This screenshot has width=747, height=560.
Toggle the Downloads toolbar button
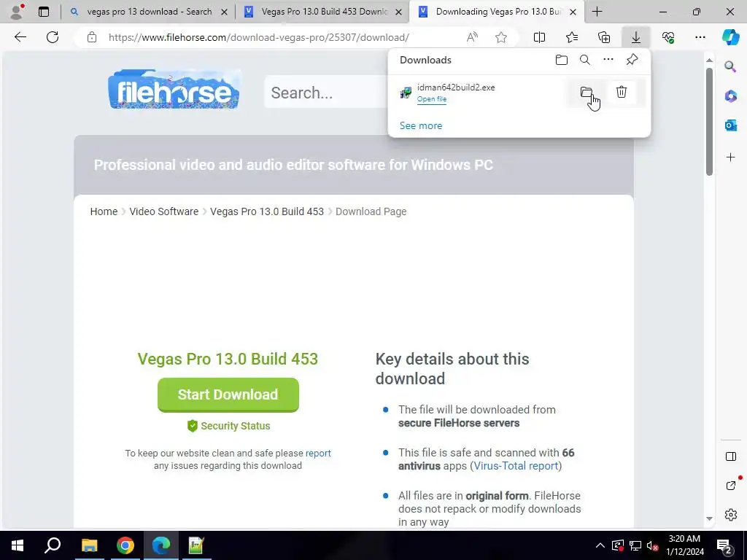[636, 37]
